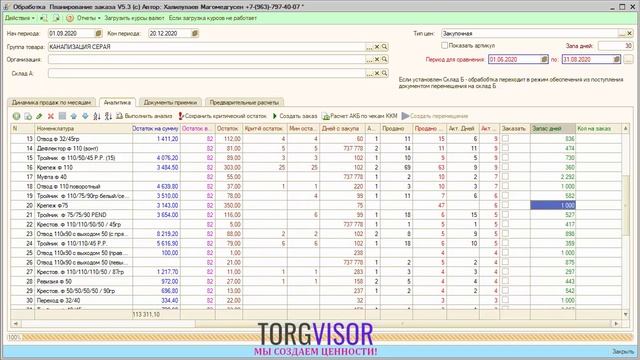Screen dimensions: 640x360
Task: Click vertical scrollbar down arrow of table
Action: pos(626,314)
